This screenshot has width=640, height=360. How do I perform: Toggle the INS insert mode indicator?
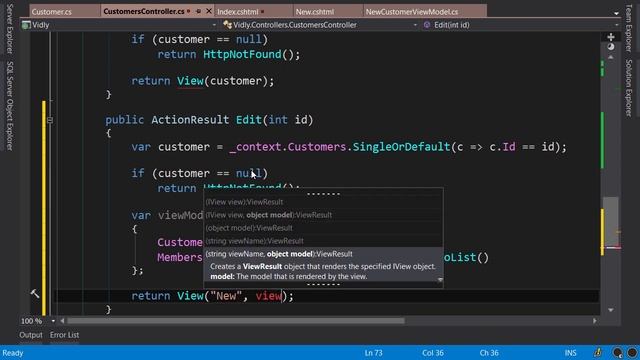[x=571, y=353]
